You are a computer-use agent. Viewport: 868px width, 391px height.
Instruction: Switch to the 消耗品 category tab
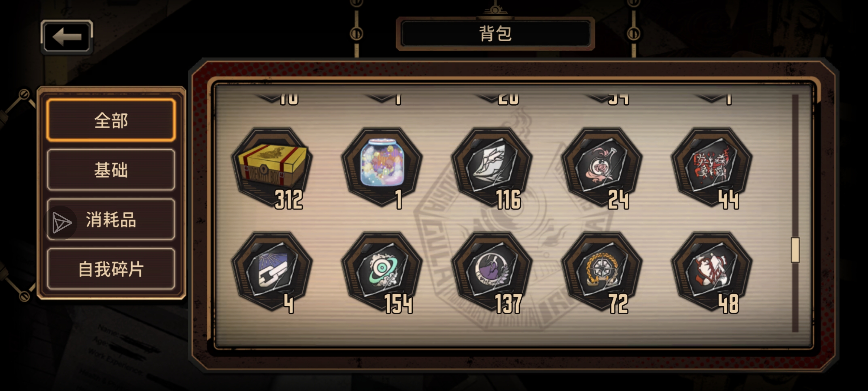(111, 219)
